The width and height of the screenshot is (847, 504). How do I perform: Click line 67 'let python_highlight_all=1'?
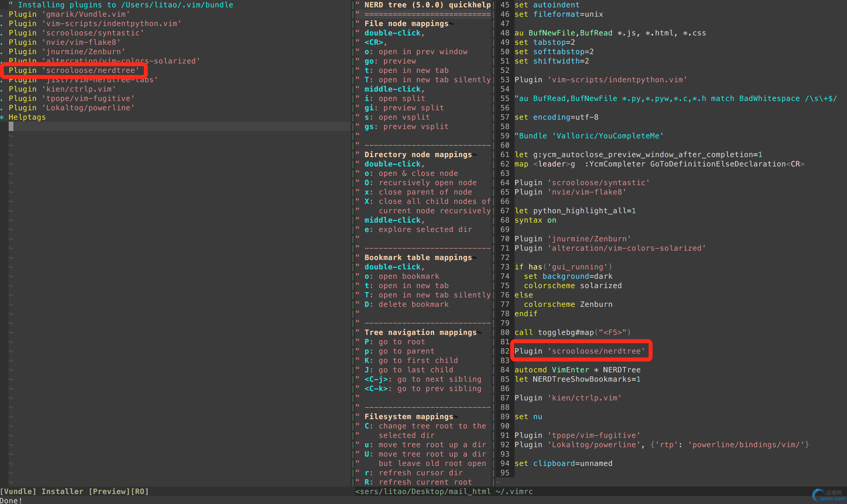[x=575, y=211]
